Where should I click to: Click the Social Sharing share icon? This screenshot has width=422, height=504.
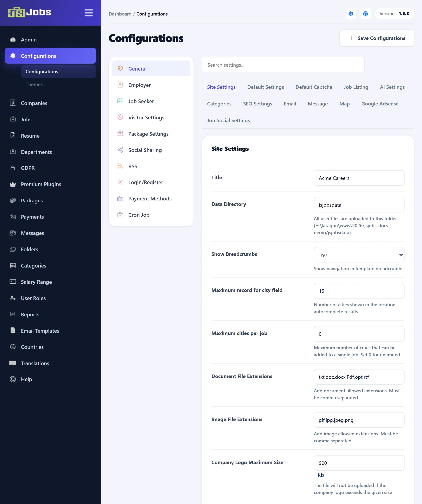coord(120,150)
